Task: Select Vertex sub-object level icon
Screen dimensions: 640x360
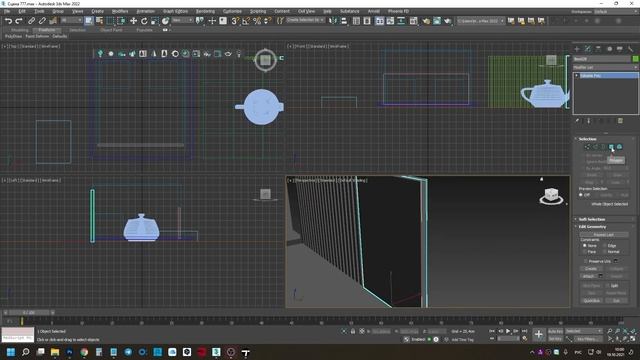Action: 587,147
